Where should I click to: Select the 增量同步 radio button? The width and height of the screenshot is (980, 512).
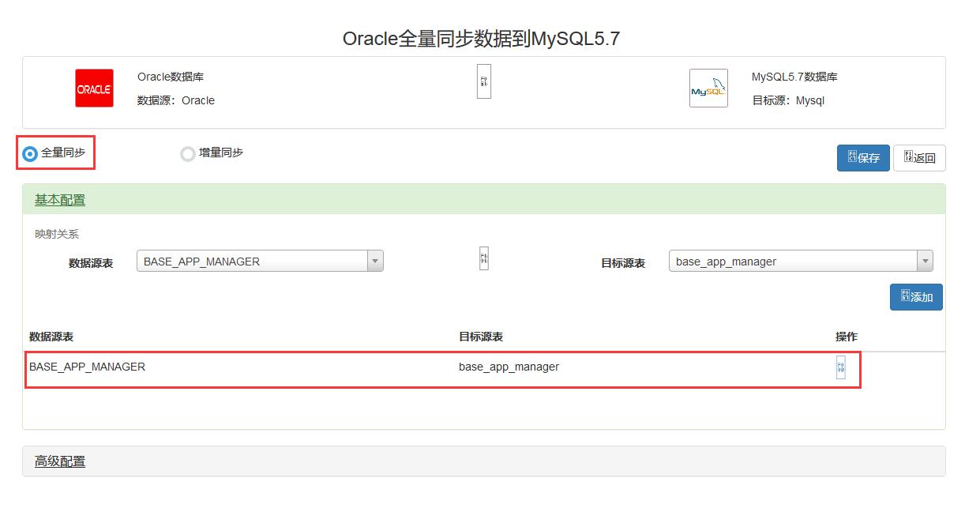187,154
